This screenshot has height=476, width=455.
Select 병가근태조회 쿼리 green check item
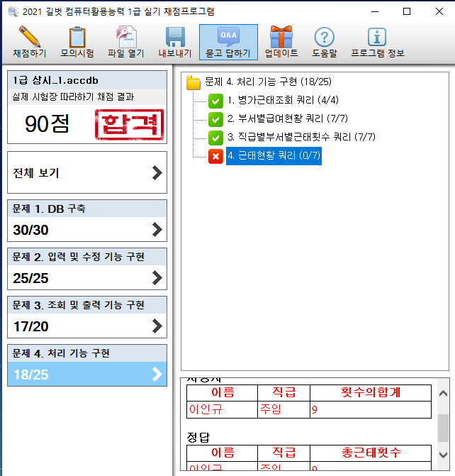pyautogui.click(x=215, y=101)
